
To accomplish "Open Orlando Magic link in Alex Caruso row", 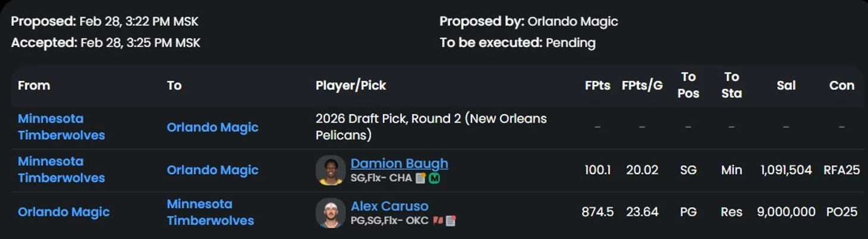I will point(64,212).
